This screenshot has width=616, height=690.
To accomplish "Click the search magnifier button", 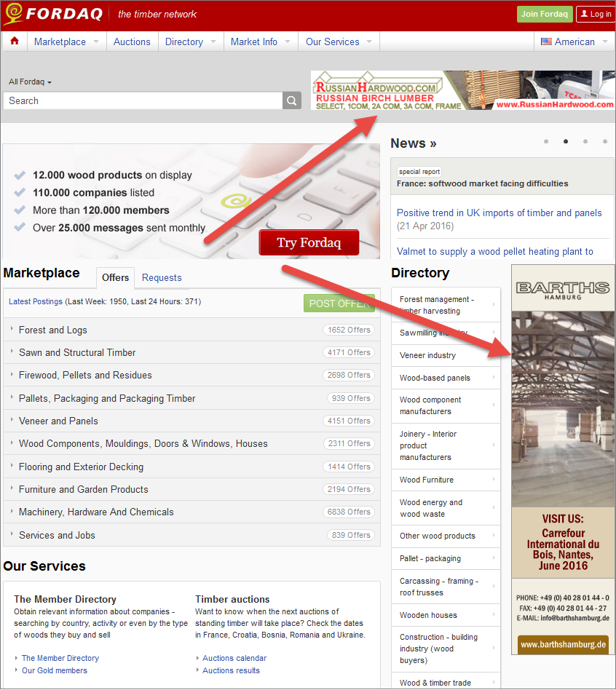I will 291,100.
